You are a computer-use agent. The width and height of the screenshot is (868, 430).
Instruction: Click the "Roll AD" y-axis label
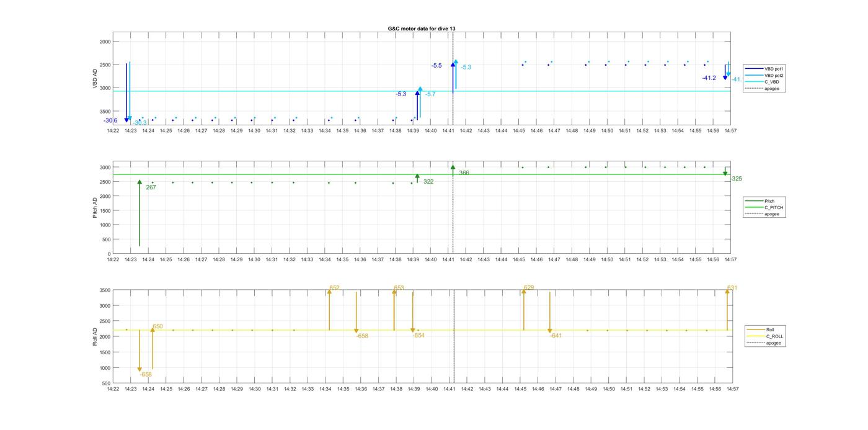coord(95,337)
